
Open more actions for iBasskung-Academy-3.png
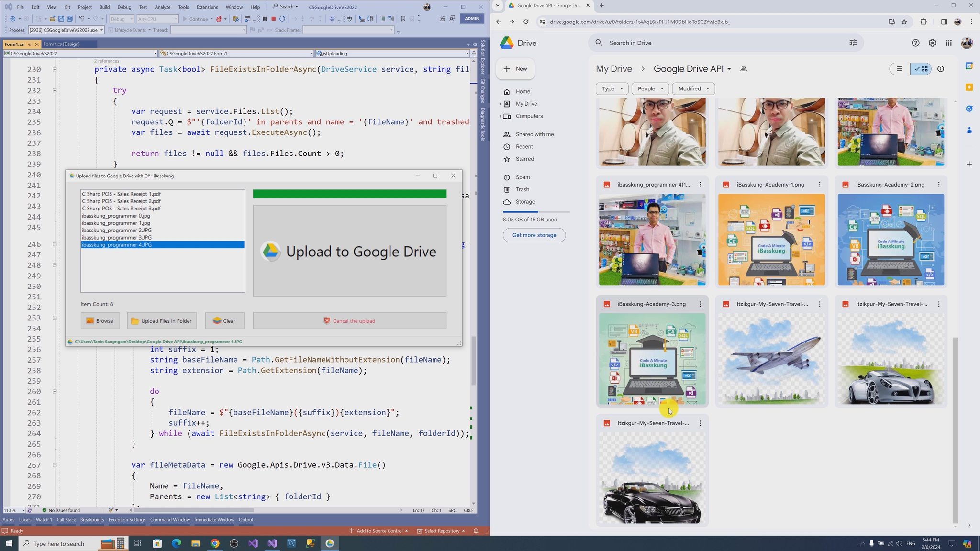700,304
